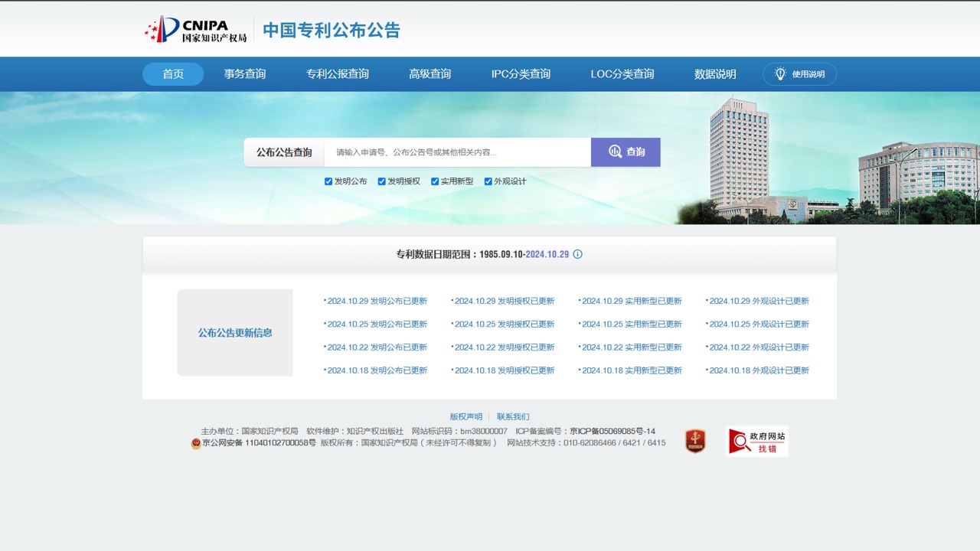This screenshot has height=551, width=980.
Task: Uncheck the 外观设计 checkbox
Action: (x=488, y=181)
